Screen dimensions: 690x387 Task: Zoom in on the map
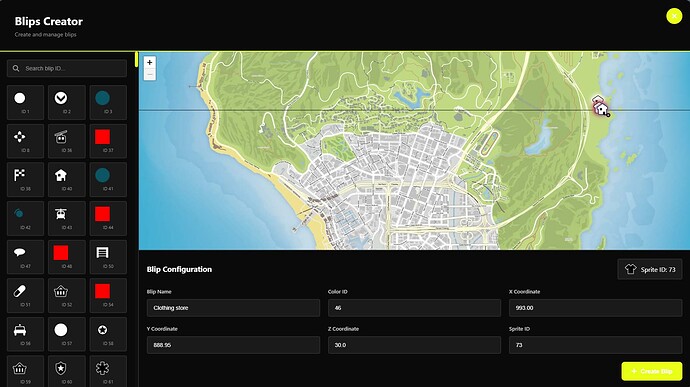[150, 63]
